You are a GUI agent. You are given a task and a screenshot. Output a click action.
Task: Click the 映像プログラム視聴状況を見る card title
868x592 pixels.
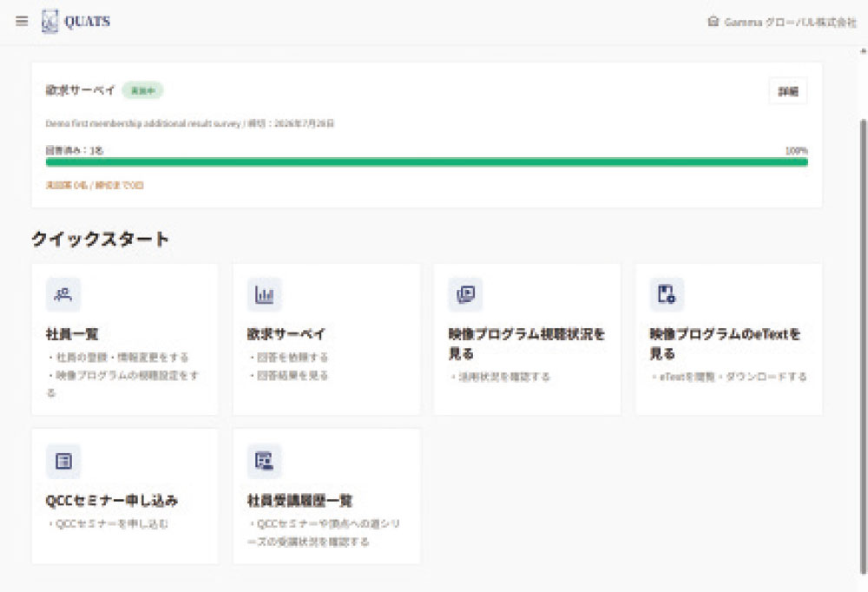pos(527,344)
